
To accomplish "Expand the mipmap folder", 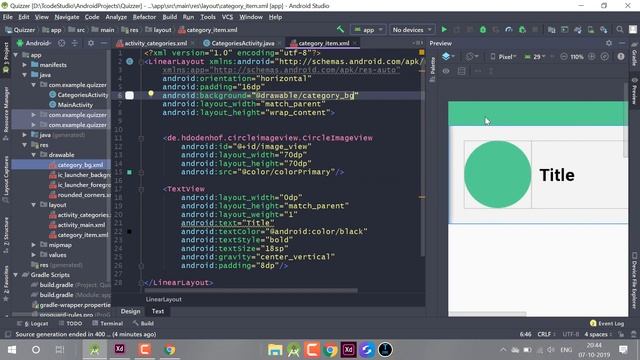I will tap(34, 245).
